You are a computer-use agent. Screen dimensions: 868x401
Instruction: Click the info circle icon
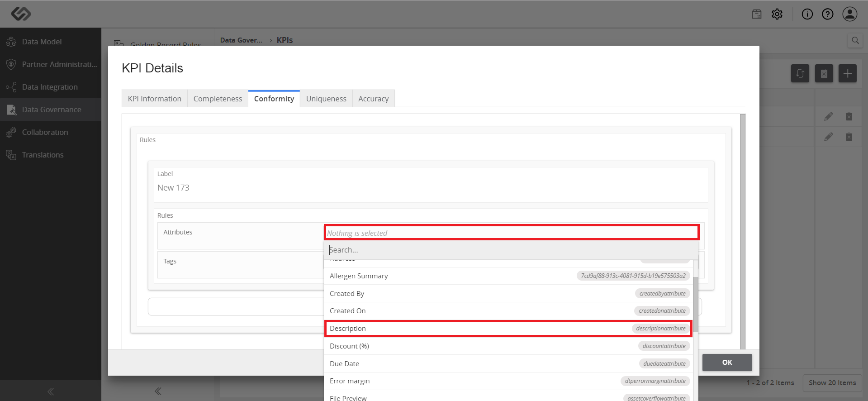pyautogui.click(x=807, y=14)
